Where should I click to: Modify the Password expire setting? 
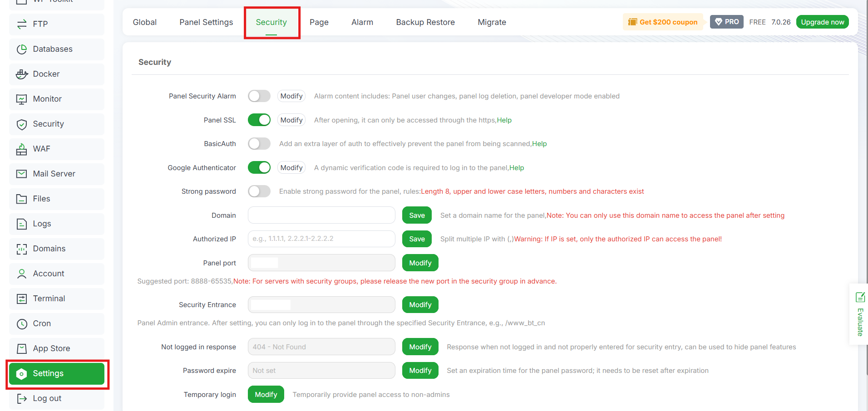[x=420, y=371]
